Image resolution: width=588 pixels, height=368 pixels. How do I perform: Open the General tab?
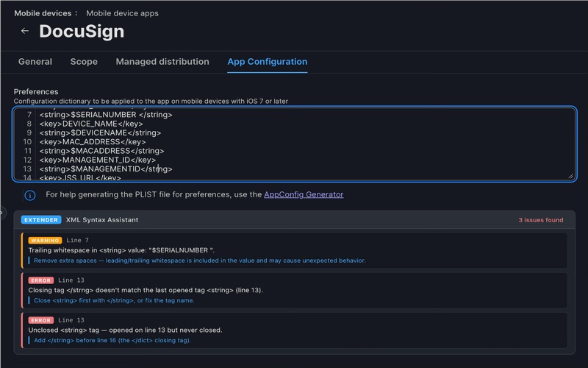(x=35, y=62)
